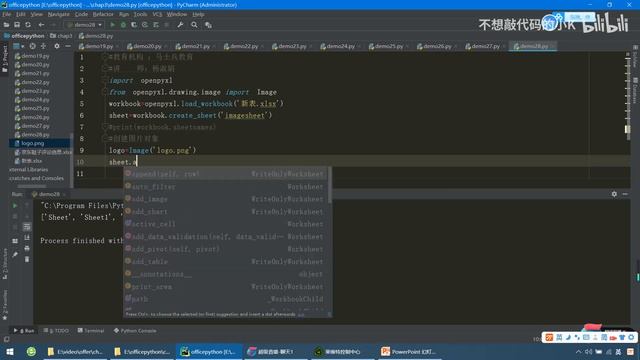Viewport: 640px width, 360px height.
Task: Click Locate/scroll-from-source target icon
Action: click(32, 47)
